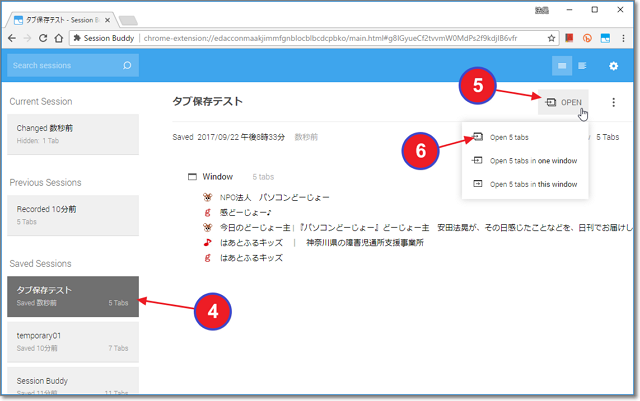Switch to the detailed list view
640x401 pixels.
[x=563, y=66]
